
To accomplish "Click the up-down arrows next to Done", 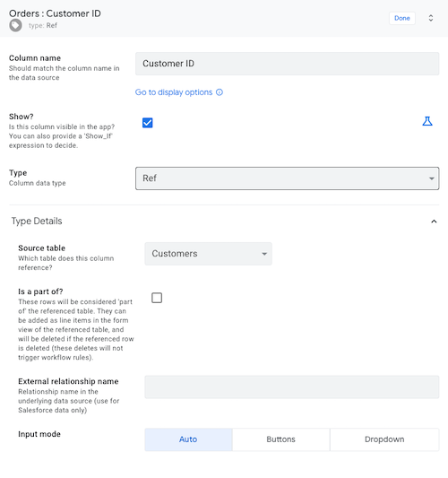I will tap(431, 18).
